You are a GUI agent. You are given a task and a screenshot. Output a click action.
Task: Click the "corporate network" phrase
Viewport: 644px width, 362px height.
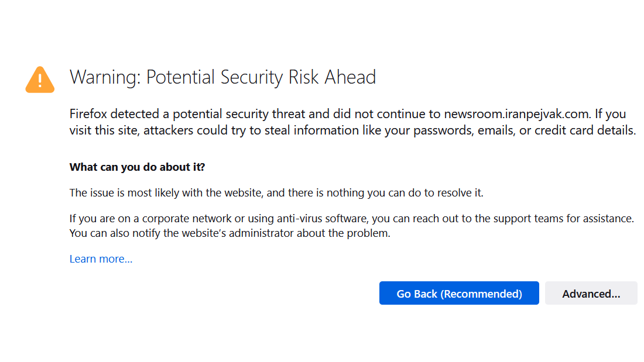click(x=173, y=219)
